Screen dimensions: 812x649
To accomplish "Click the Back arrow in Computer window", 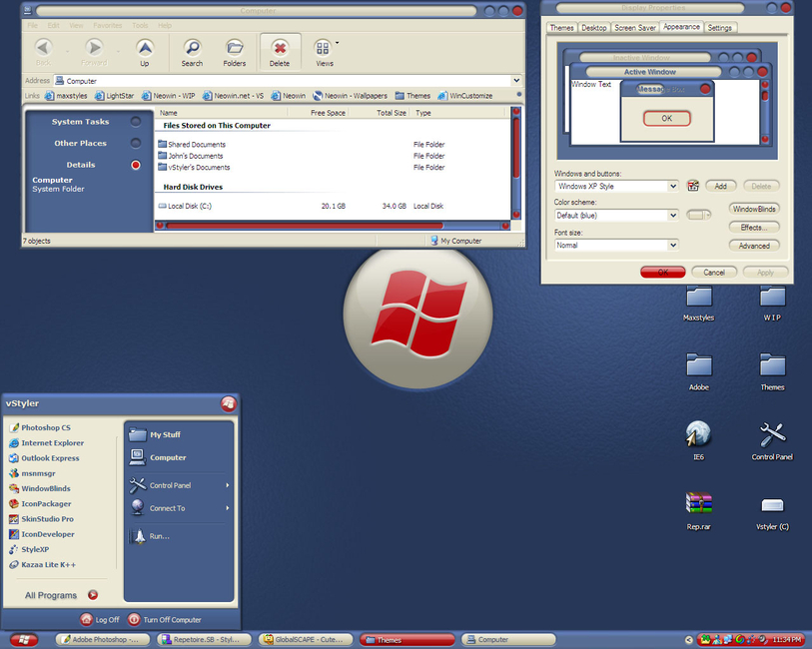I will (44, 48).
